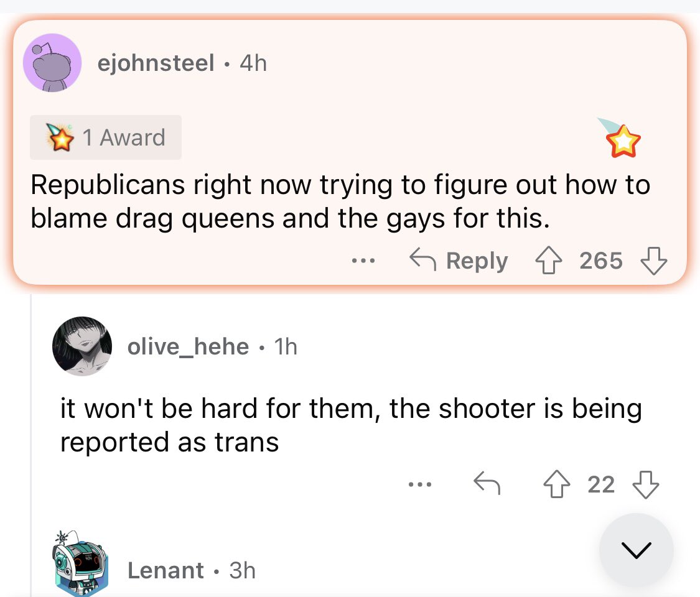Downvote olive_hehe's reply
Viewport: 700px width, 597px height.
645,484
